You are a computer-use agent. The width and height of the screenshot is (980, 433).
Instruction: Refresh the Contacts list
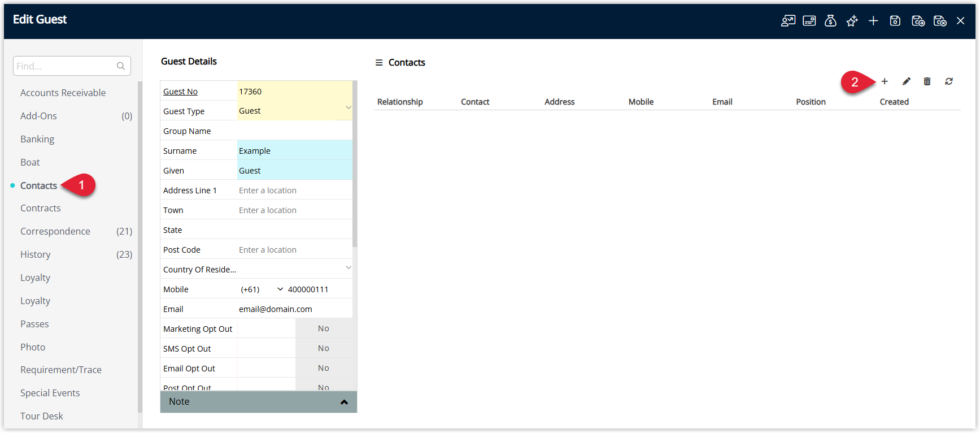[x=949, y=81]
